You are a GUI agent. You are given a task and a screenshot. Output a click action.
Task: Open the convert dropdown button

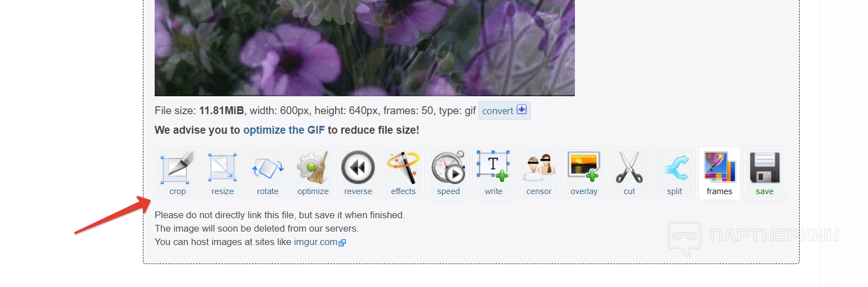point(504,110)
